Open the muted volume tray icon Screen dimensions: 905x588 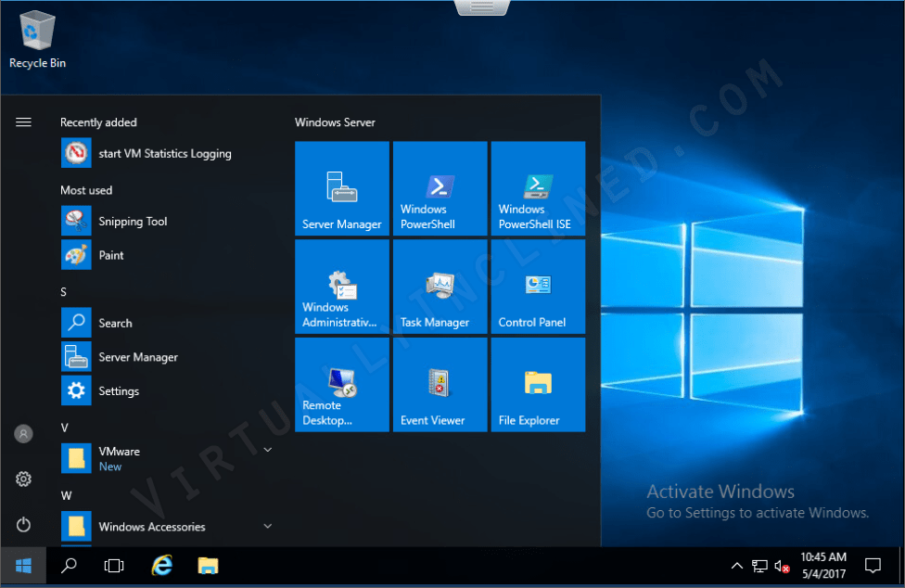click(782, 566)
